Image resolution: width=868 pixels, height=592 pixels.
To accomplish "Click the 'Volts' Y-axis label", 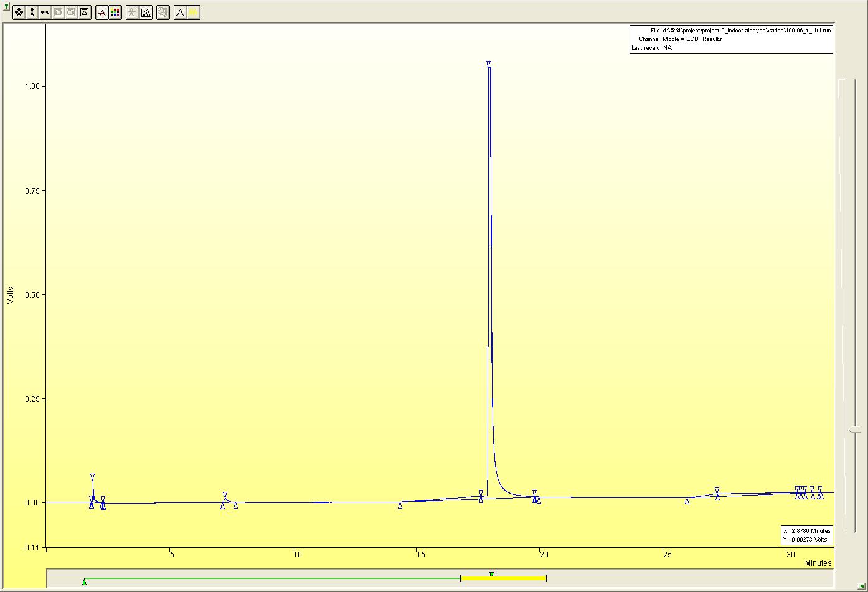I will (11, 295).
